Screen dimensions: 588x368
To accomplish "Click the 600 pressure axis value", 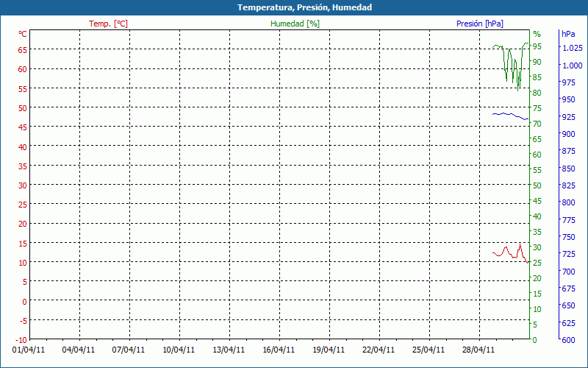I will (x=568, y=340).
